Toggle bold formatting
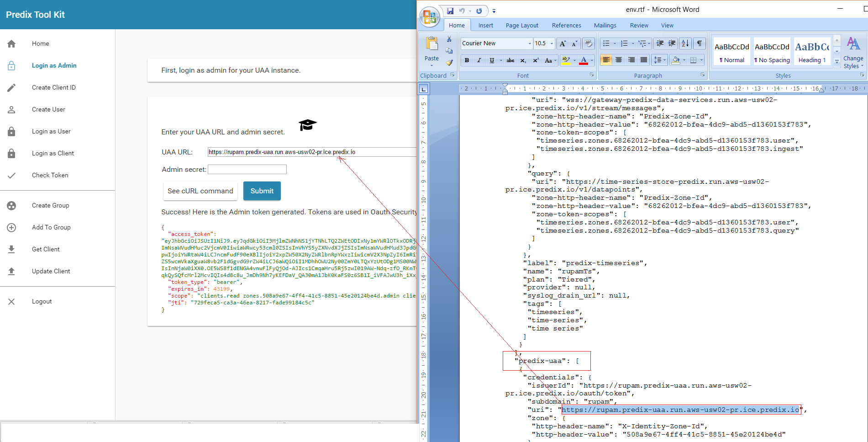Viewport: 868px width, 442px height. [x=467, y=60]
